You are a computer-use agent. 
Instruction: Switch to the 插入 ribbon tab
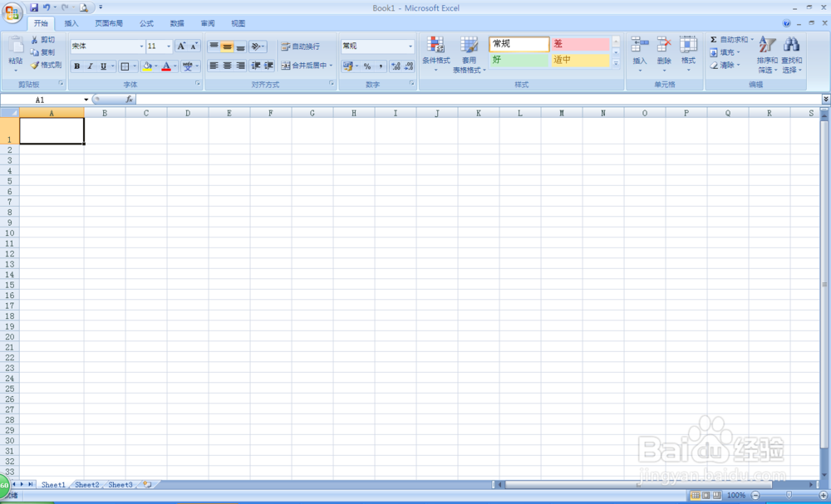point(71,23)
